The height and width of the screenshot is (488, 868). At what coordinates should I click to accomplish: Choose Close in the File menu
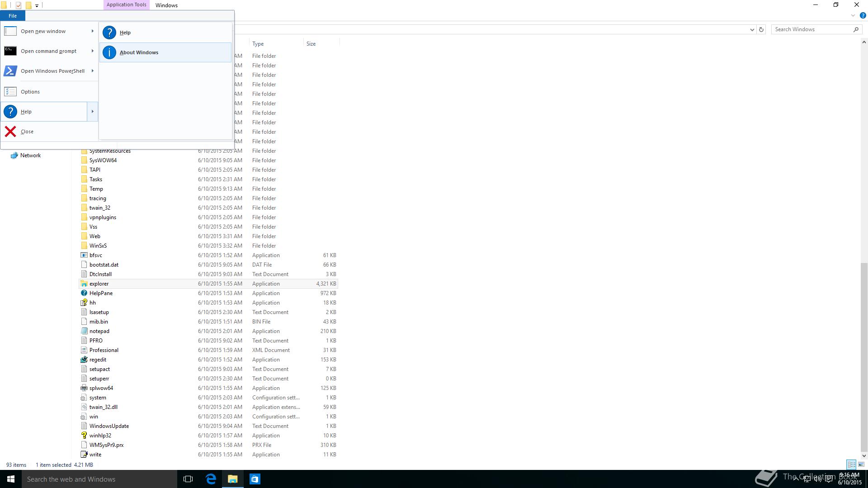click(x=49, y=131)
